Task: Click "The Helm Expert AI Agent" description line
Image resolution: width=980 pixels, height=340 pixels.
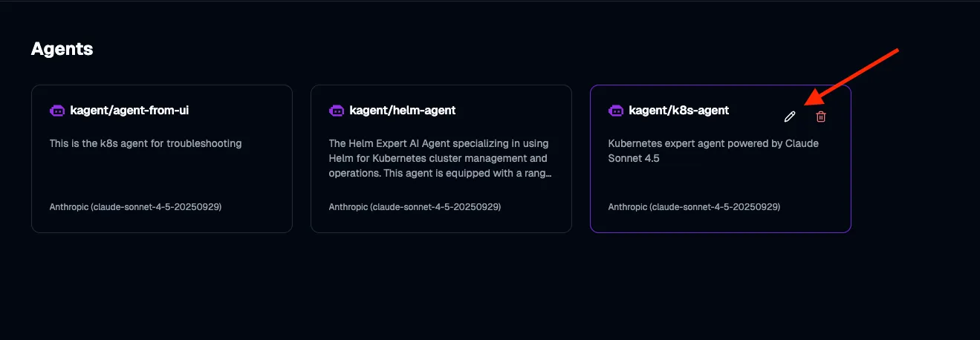Action: click(438, 143)
